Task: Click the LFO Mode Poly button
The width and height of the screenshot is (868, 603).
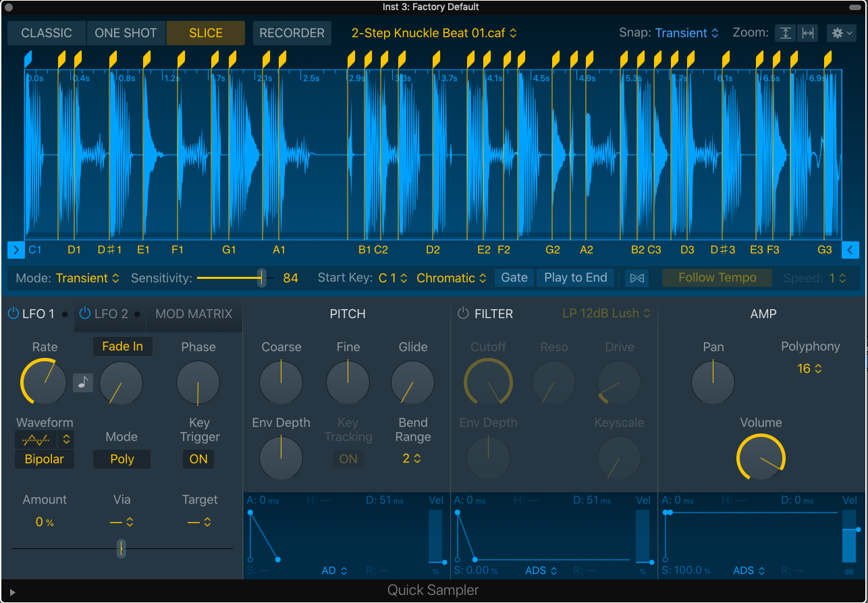Action: pyautogui.click(x=121, y=459)
